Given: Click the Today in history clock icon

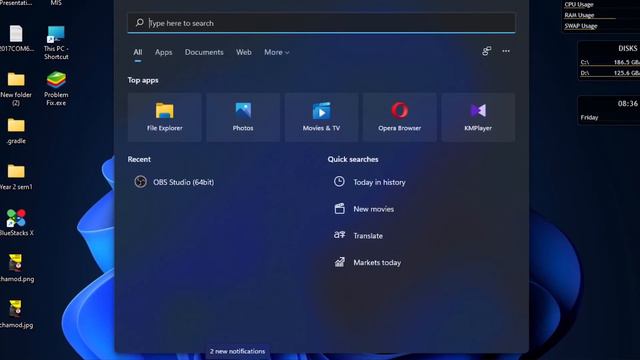Looking at the screenshot, I should click(x=339, y=182).
